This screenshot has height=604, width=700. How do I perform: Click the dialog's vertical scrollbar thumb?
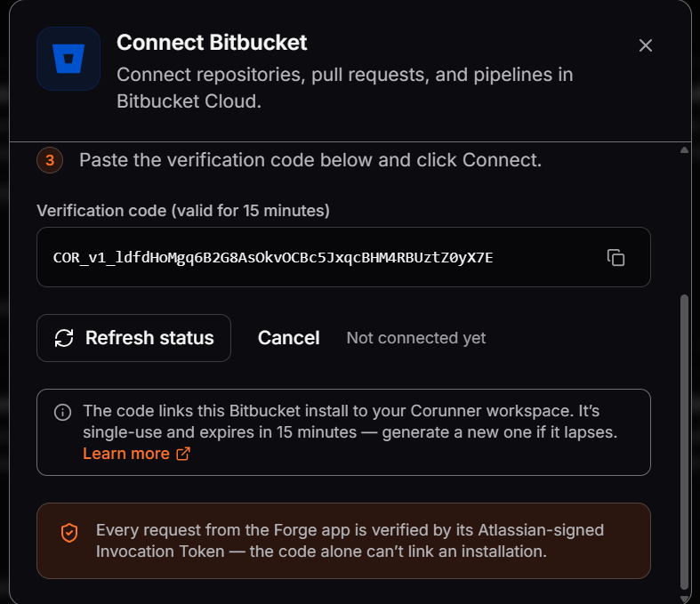(x=684, y=442)
